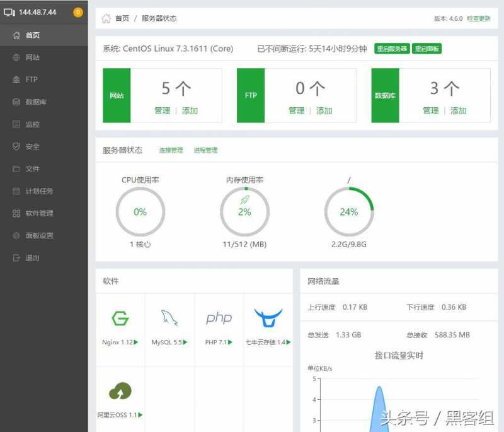
Task: Click the 11/512 (MB) memory text
Action: 244,245
